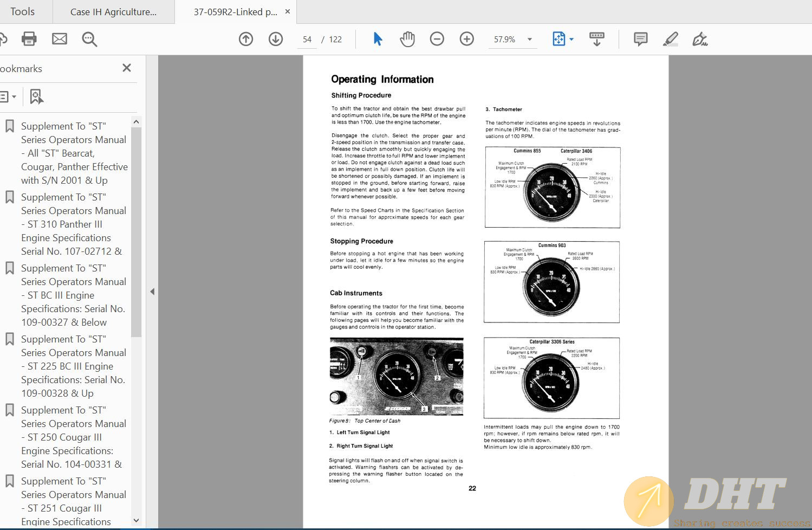Click bookmark icon beside ST 250 Cougar III

click(10, 410)
